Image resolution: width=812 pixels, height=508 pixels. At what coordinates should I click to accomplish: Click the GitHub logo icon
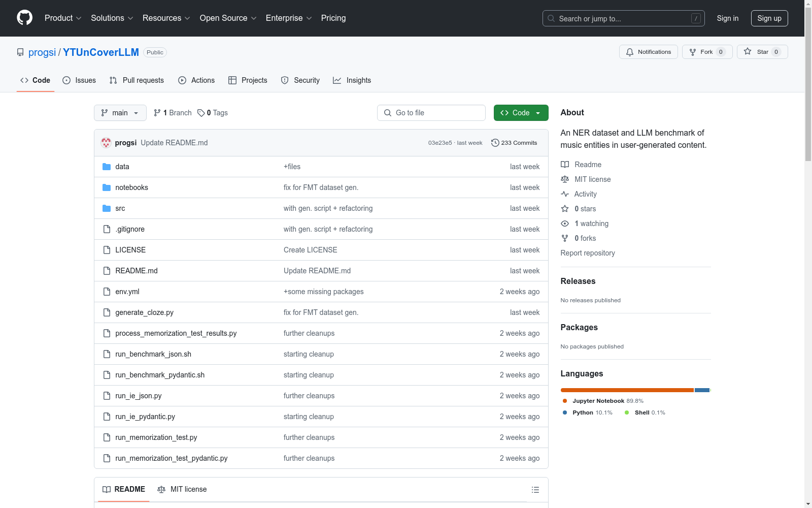point(24,18)
